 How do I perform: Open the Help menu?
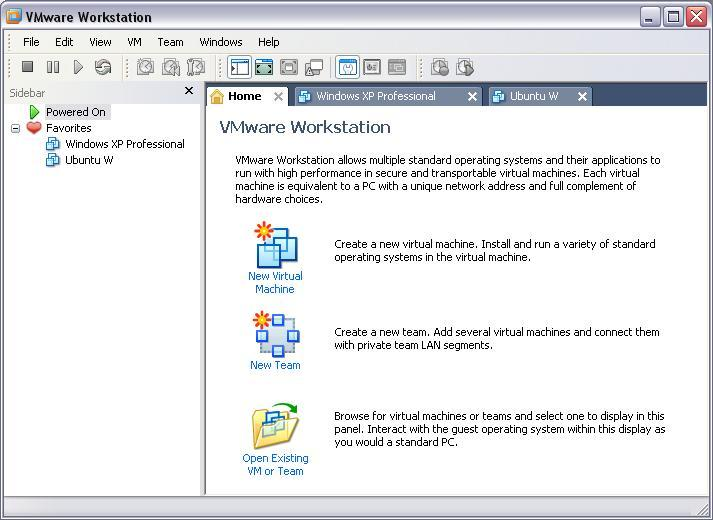269,42
